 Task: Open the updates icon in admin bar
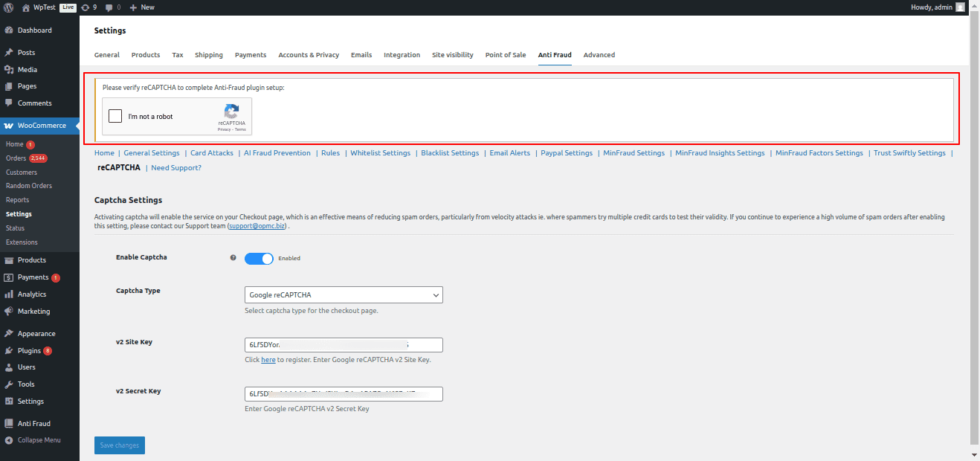click(86, 7)
